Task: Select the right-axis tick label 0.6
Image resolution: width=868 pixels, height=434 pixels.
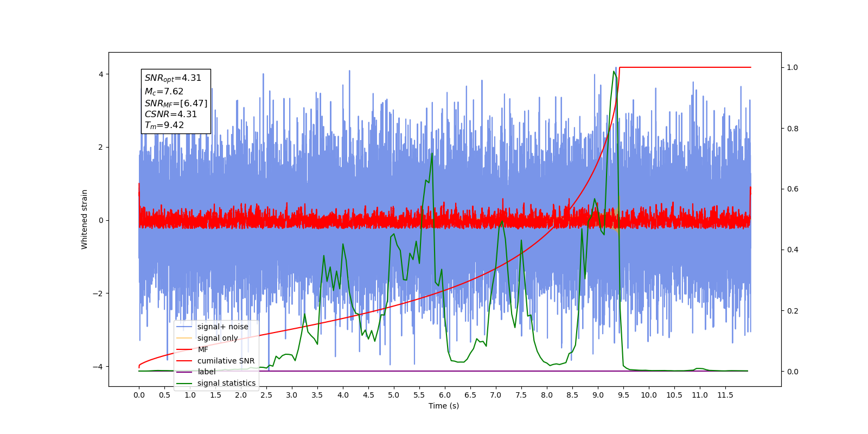Action: coord(793,189)
